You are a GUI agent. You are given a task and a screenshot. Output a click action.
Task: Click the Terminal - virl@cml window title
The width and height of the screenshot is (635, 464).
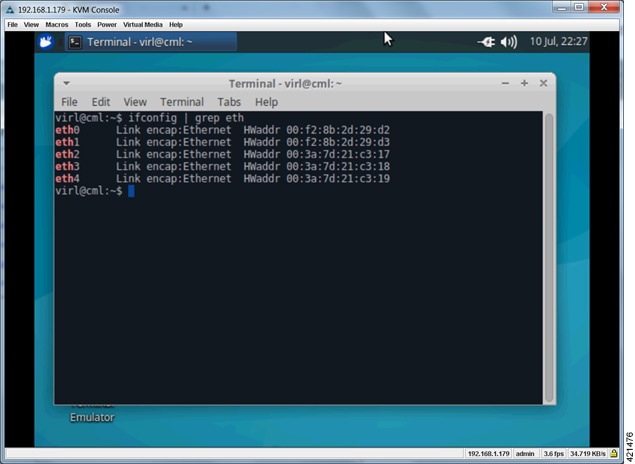pyautogui.click(x=285, y=83)
